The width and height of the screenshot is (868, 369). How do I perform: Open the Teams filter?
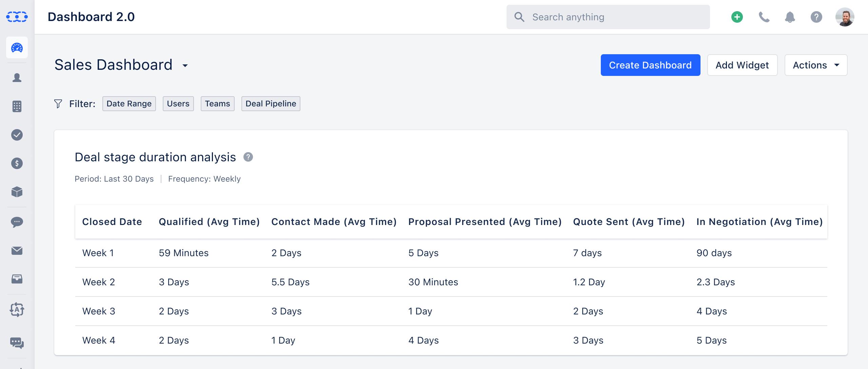[218, 104]
